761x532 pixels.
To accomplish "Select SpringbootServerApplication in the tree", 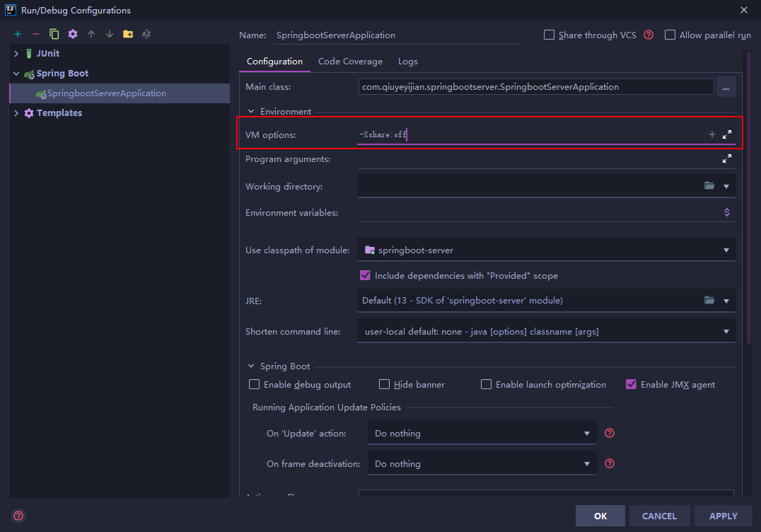I will [x=120, y=93].
